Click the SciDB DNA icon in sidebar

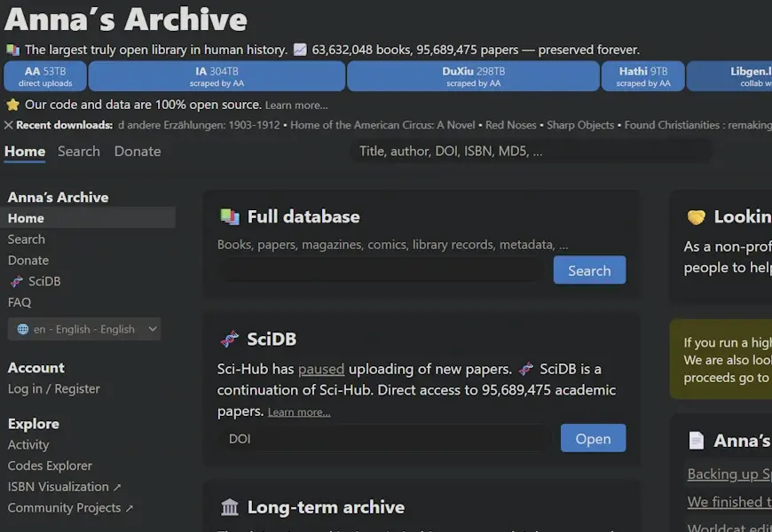tap(16, 282)
